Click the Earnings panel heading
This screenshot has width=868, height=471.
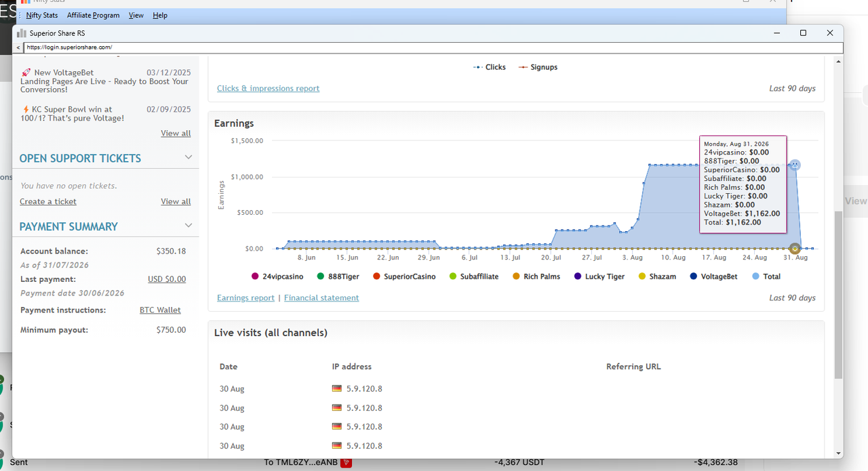pyautogui.click(x=234, y=123)
